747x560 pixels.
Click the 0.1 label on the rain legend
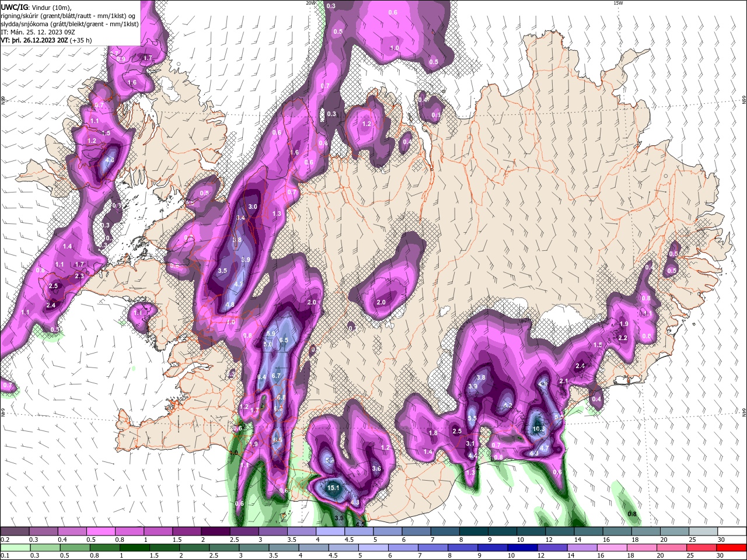click(5, 555)
